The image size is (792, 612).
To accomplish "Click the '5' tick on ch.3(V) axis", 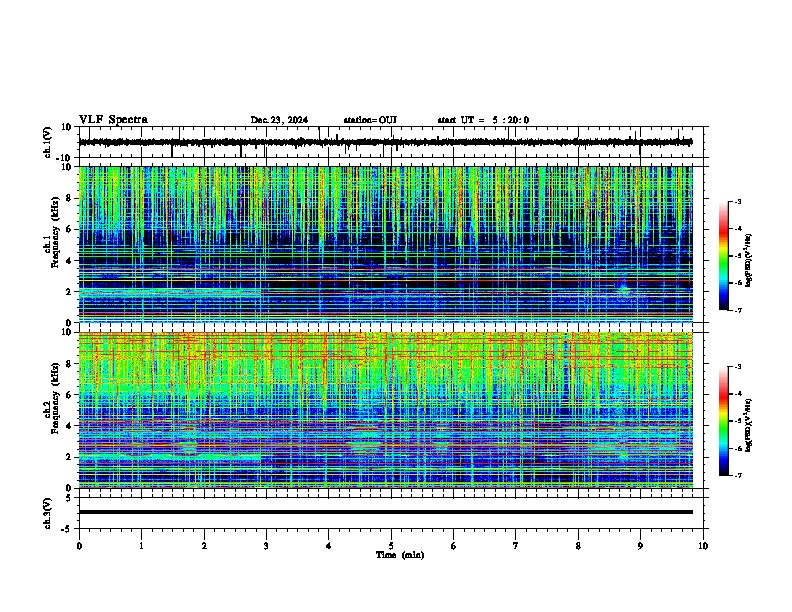I will tap(69, 498).
